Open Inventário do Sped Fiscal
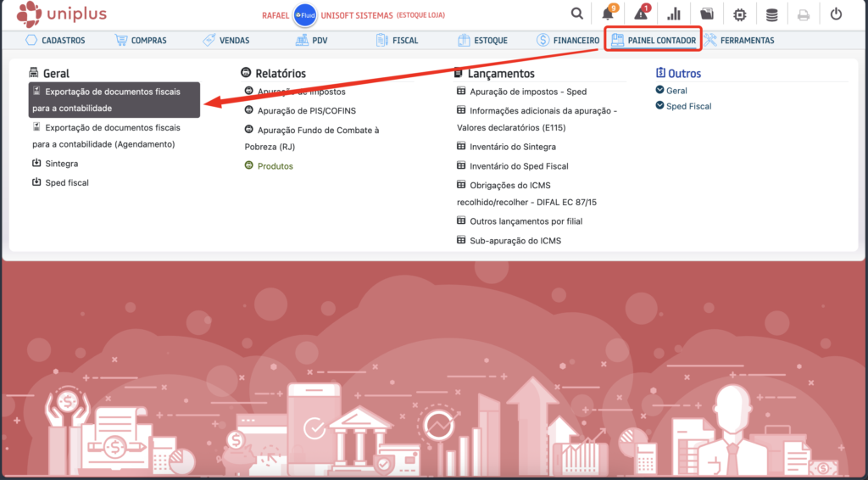Screen dimensions: 868x480 [x=519, y=166]
